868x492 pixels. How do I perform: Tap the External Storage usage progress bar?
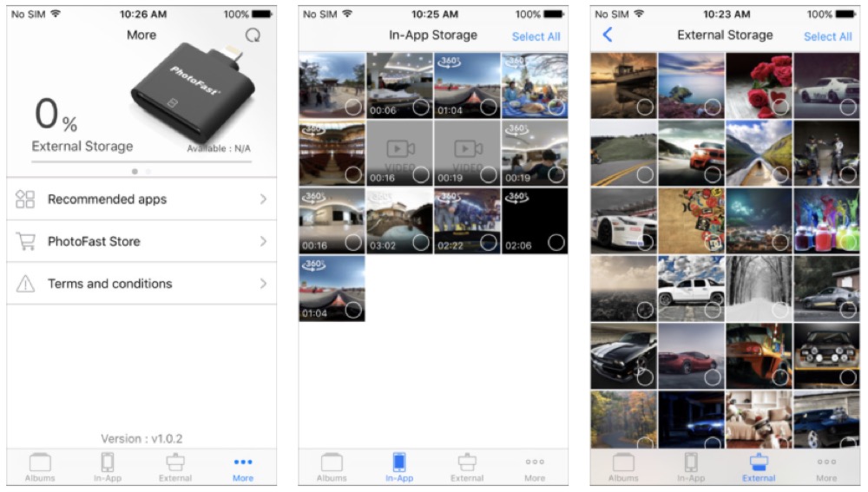point(141,161)
